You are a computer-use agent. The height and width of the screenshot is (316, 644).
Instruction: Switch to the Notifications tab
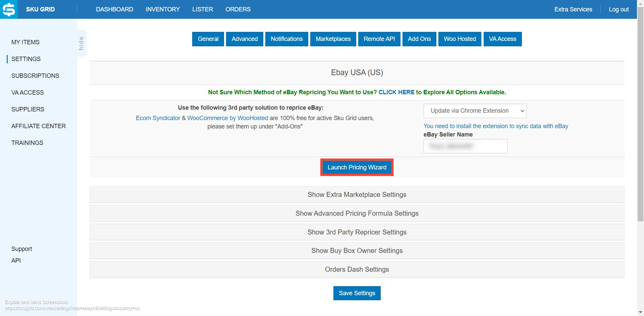(x=287, y=39)
